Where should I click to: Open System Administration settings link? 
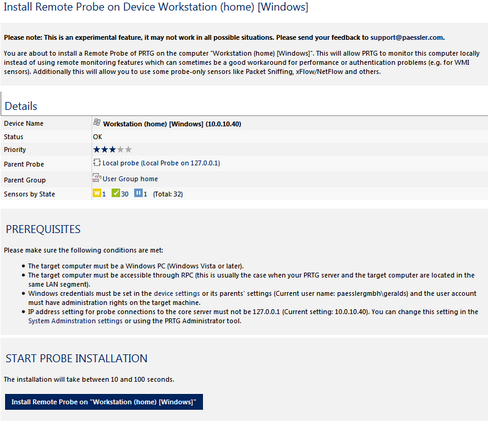click(75, 321)
